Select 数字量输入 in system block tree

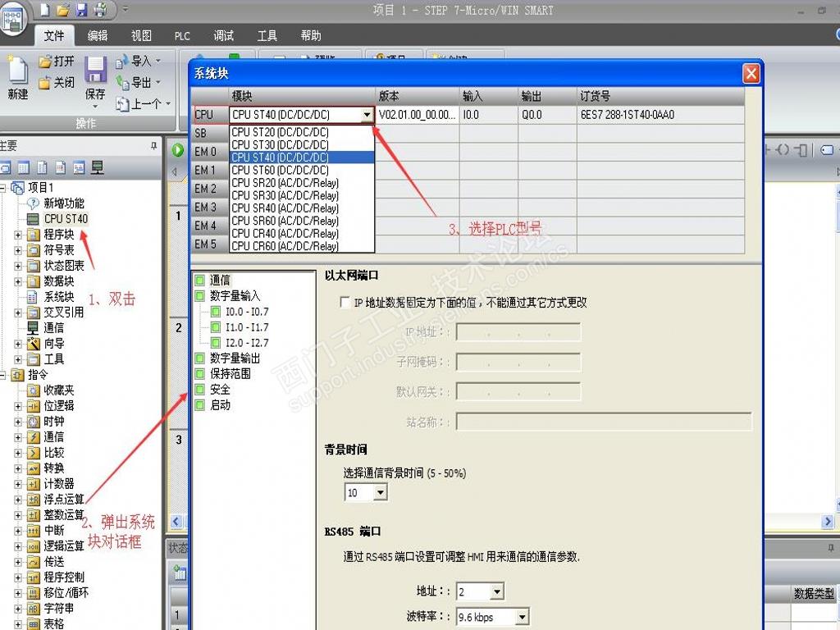pos(235,295)
